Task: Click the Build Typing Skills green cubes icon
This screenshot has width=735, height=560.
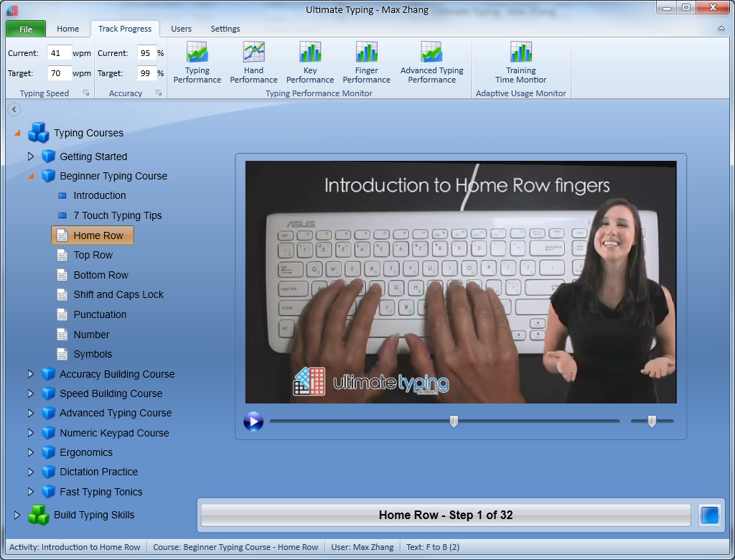Action: click(x=39, y=515)
